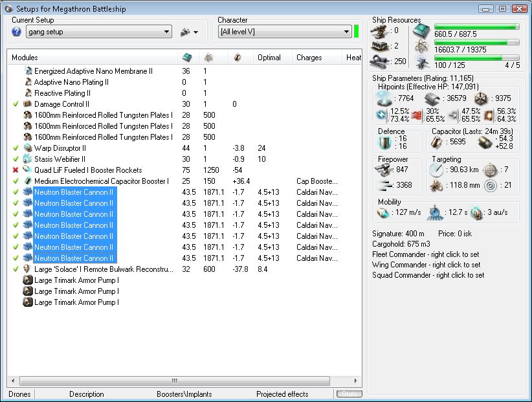Click the powergrid icon beside 16603.7 / 19375
Image resolution: width=532 pixels, height=402 pixels.
tap(421, 45)
